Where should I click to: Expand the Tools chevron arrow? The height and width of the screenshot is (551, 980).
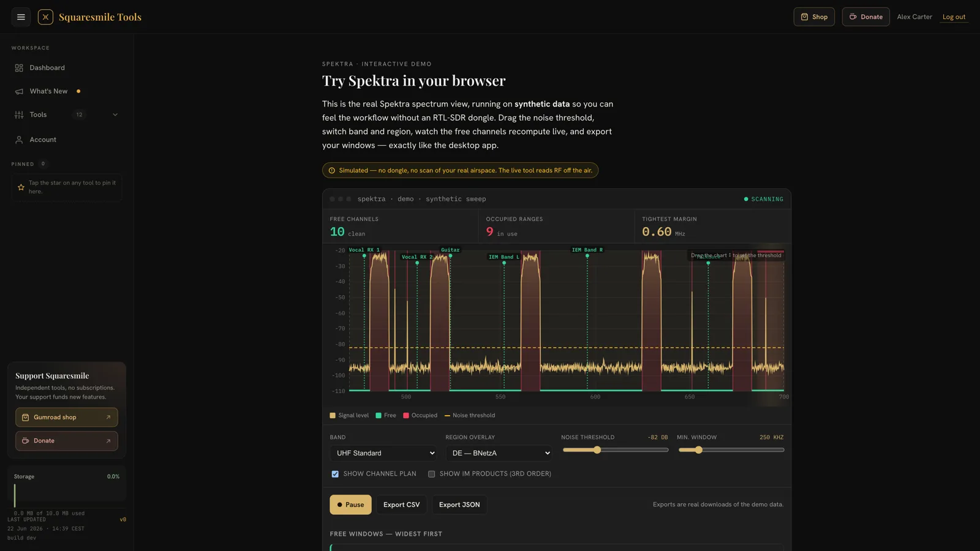click(x=115, y=114)
